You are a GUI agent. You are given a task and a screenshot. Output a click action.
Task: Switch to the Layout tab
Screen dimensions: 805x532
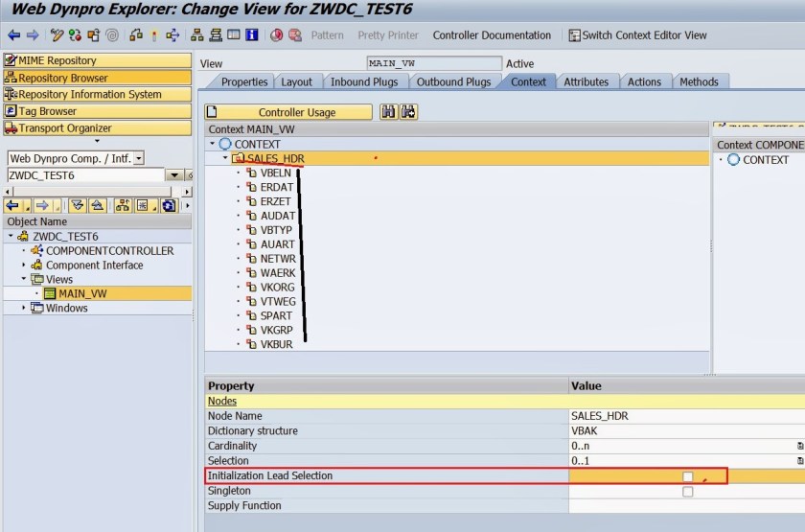pos(296,82)
